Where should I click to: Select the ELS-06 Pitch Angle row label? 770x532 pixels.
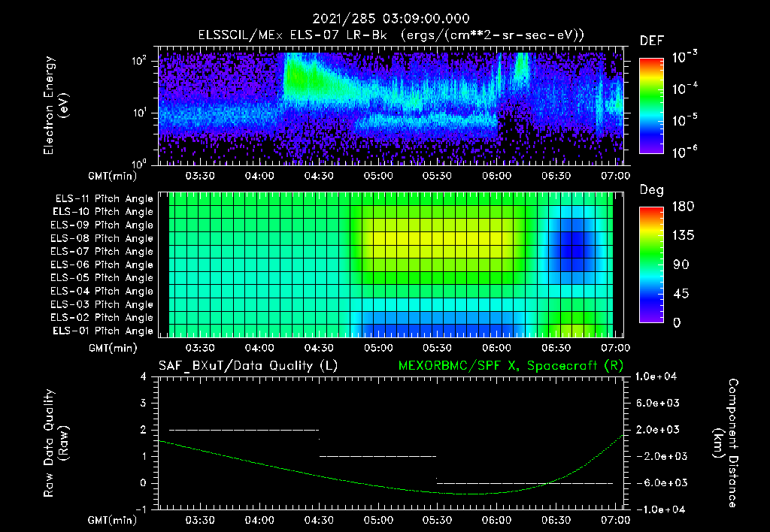pyautogui.click(x=102, y=265)
